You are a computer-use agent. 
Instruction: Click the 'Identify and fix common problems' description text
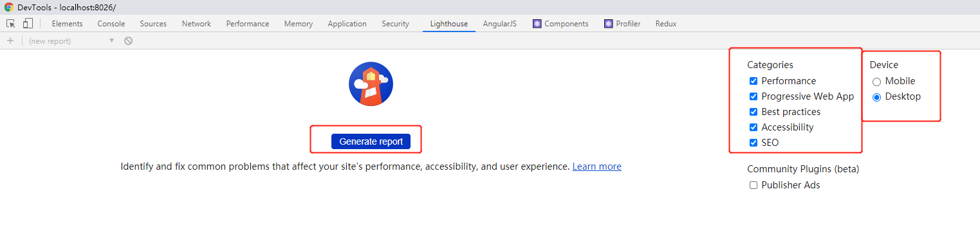(x=345, y=166)
